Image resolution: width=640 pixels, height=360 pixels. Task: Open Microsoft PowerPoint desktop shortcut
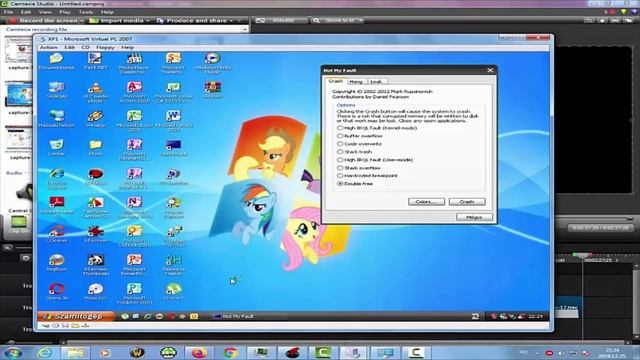coord(134,265)
